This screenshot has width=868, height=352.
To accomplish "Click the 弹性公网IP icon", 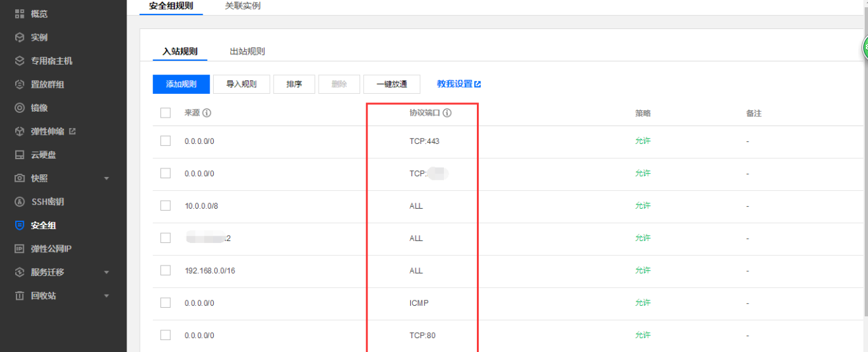I will click(20, 249).
